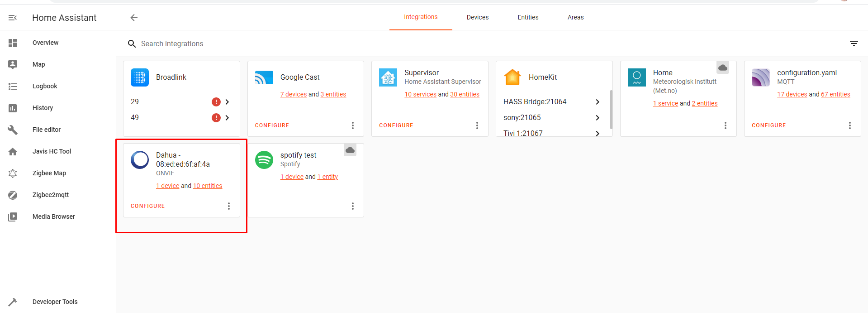Click the Met.no Home logo
The height and width of the screenshot is (313, 868).
click(x=637, y=77)
